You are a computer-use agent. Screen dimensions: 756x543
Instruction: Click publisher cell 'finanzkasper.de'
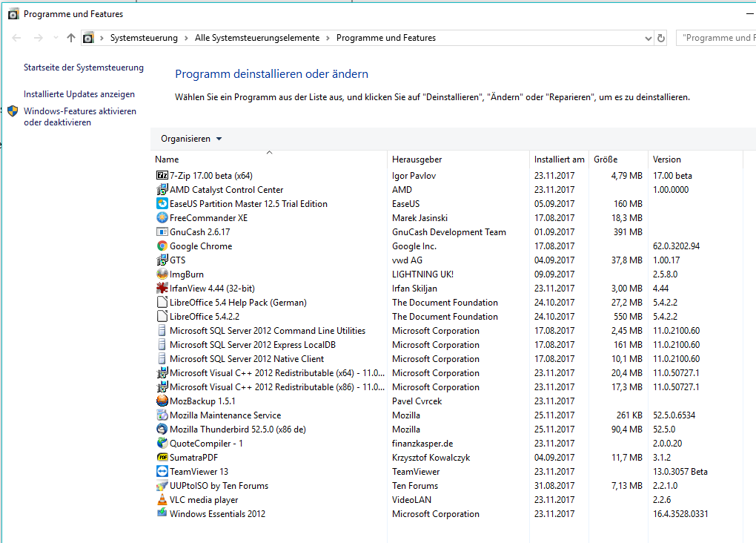pos(422,444)
